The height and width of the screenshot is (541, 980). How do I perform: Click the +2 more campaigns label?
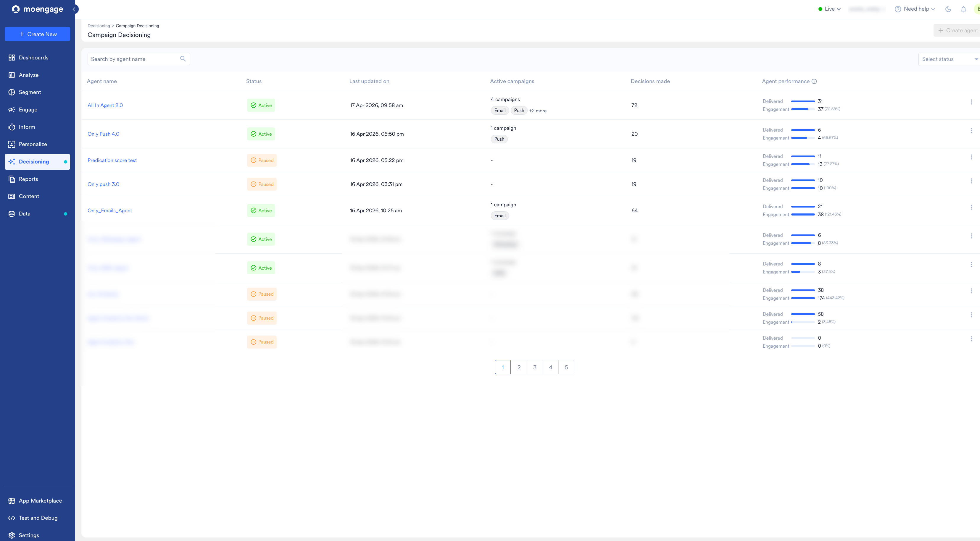(x=538, y=111)
